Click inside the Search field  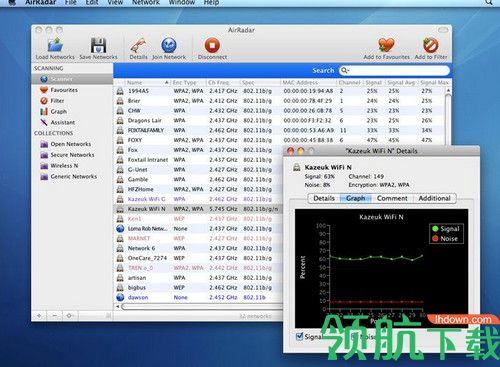[394, 70]
